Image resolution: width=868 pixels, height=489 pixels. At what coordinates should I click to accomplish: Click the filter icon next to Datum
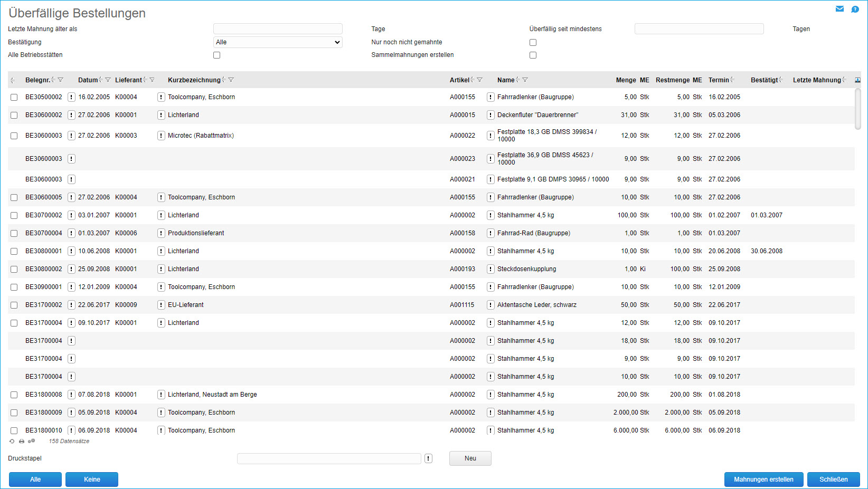point(108,80)
